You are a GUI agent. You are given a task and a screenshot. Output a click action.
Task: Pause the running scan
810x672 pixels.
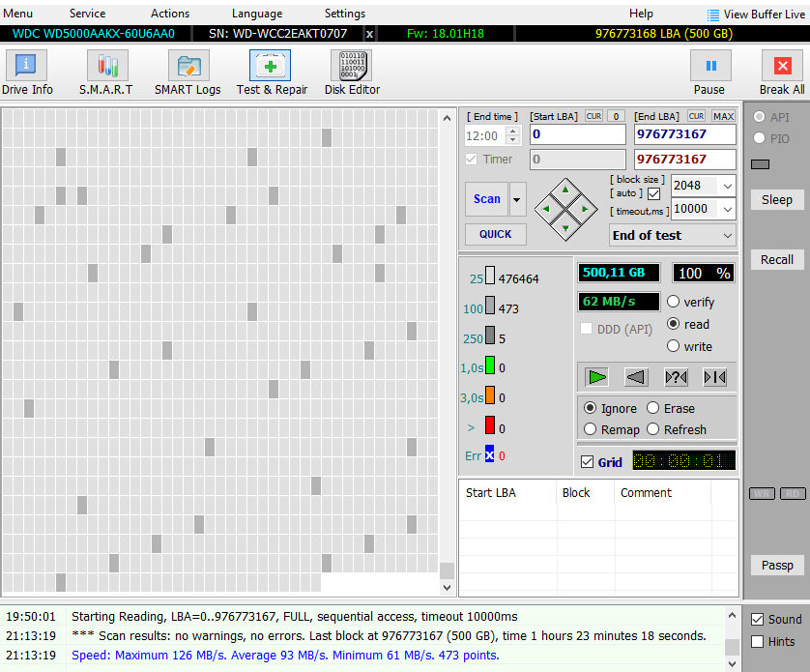point(709,67)
